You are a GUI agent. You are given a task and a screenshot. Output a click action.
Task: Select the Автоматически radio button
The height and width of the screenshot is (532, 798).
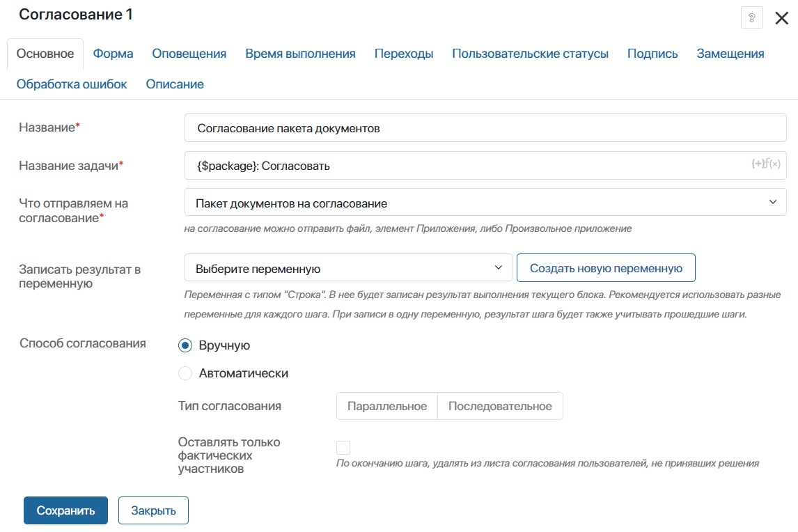pos(185,374)
